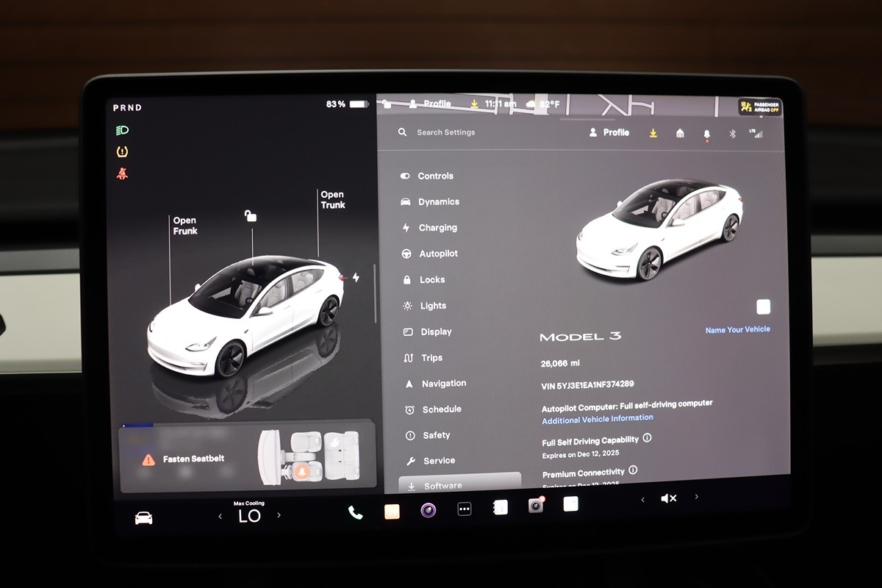
Task: Click the Search Settings field
Action: click(445, 132)
